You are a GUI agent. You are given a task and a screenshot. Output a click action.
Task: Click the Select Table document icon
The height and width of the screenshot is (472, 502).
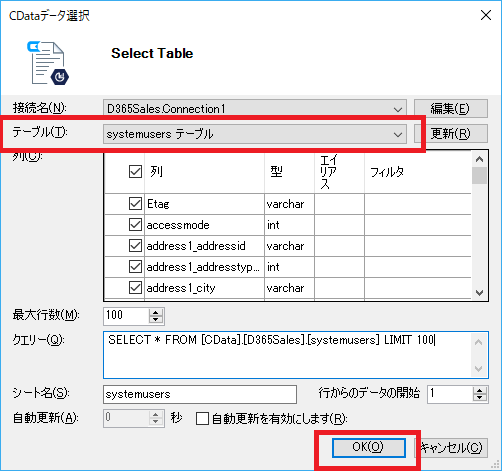coord(48,63)
